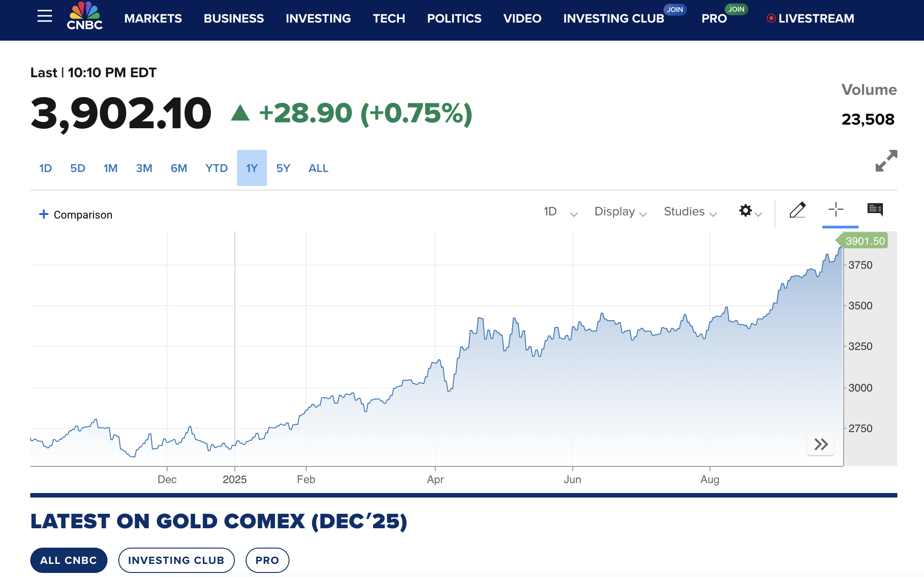
Task: Open the chart annotations comment icon
Action: pos(875,209)
